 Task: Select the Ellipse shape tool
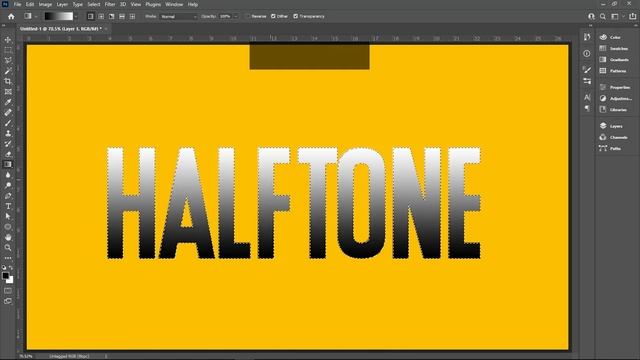click(x=8, y=227)
